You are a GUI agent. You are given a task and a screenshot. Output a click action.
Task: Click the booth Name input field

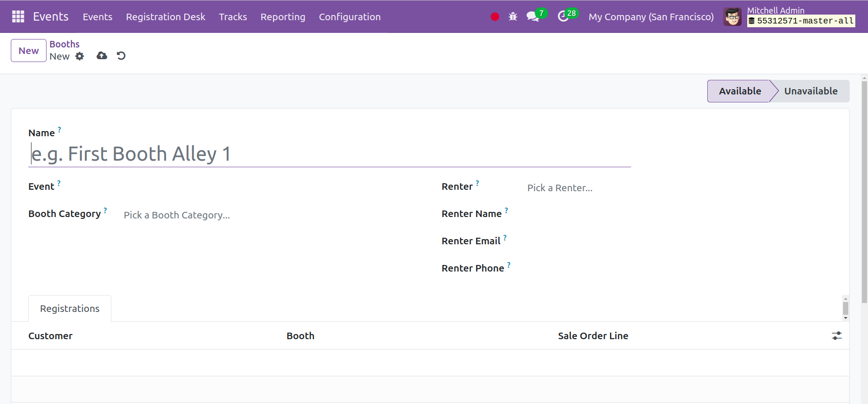[x=329, y=154]
